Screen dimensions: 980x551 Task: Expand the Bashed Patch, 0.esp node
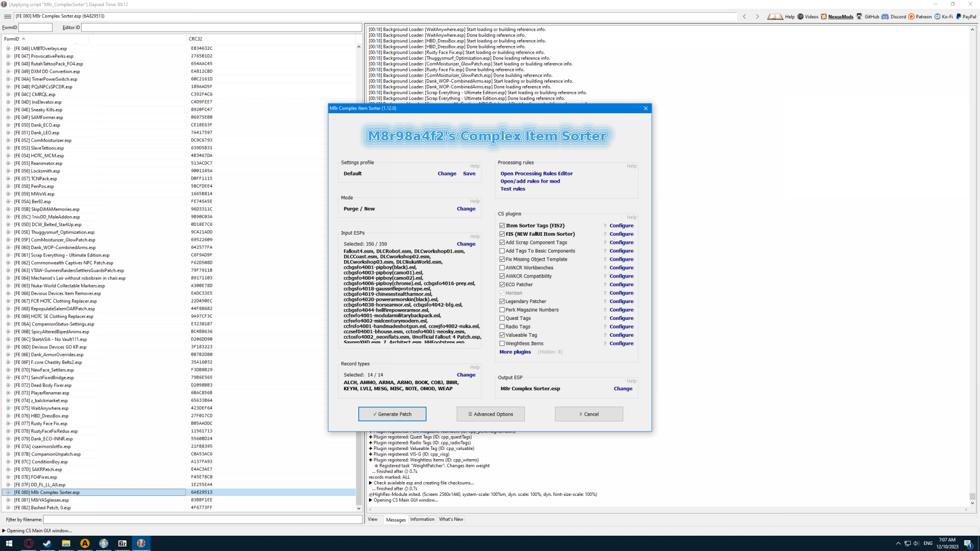pyautogui.click(x=8, y=508)
